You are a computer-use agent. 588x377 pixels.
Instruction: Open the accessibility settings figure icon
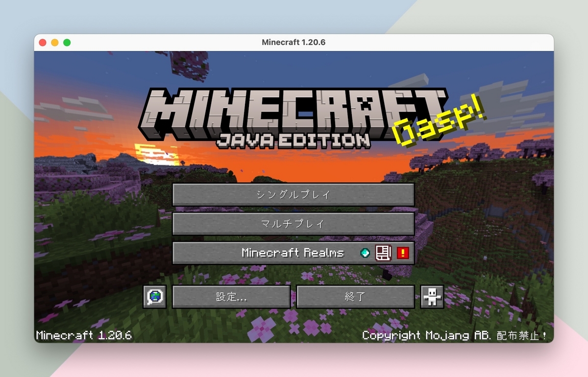click(x=432, y=297)
